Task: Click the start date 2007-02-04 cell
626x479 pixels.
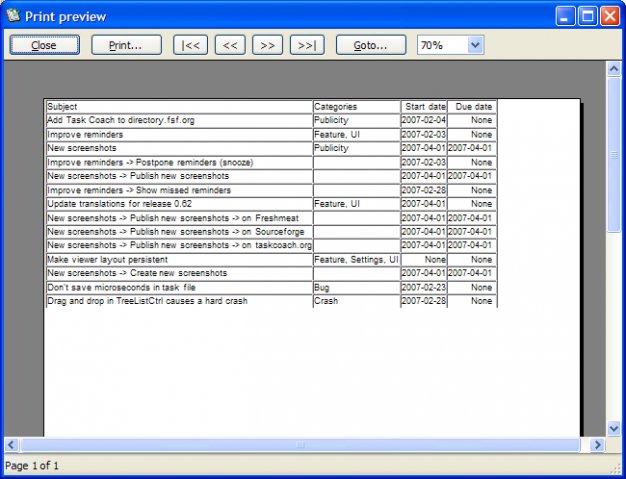Action: point(424,120)
